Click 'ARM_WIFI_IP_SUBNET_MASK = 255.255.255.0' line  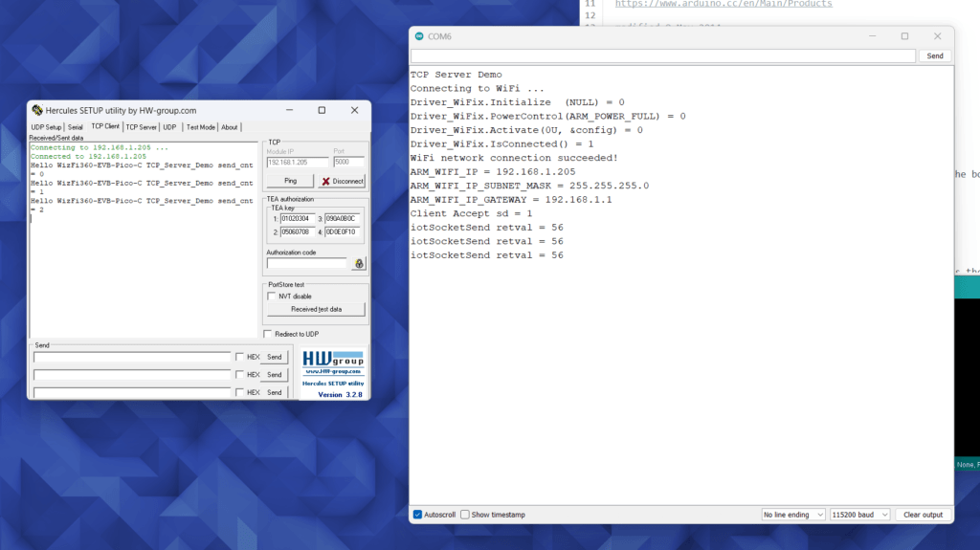(529, 186)
